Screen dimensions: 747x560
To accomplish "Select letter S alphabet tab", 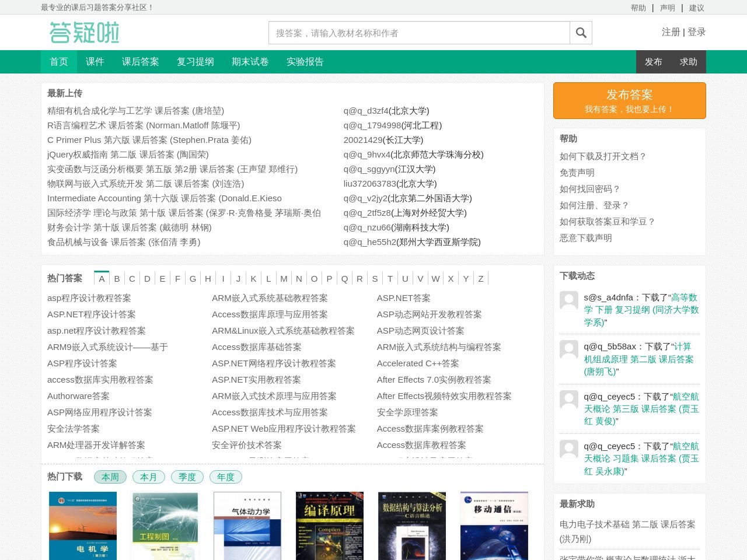I will (375, 278).
